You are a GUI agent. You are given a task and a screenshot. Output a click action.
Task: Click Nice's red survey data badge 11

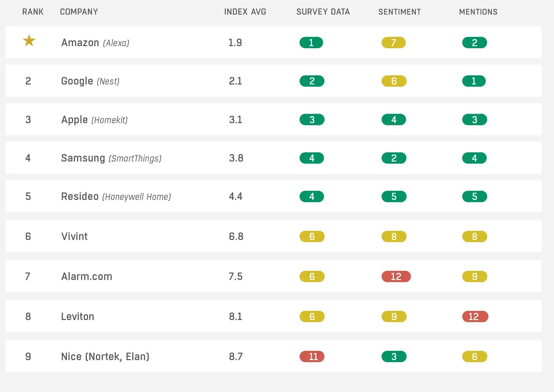(x=312, y=357)
